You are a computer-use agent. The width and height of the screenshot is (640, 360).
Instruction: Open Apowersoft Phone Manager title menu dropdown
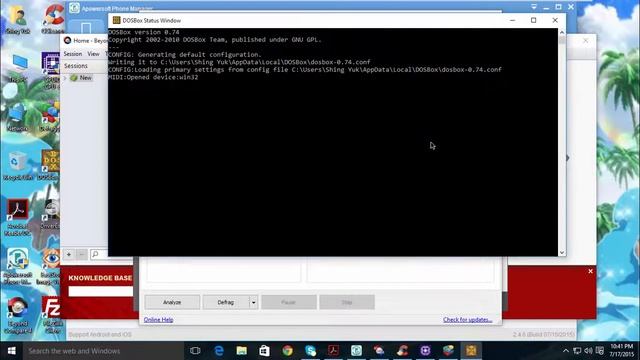point(534,7)
